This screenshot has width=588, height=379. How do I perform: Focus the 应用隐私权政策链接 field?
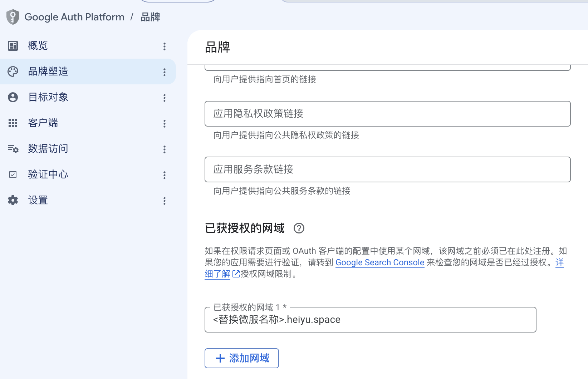point(388,114)
